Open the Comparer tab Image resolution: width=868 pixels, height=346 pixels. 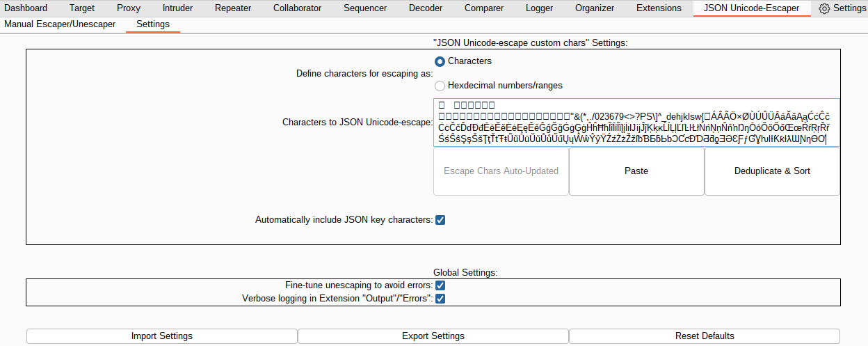pos(483,8)
